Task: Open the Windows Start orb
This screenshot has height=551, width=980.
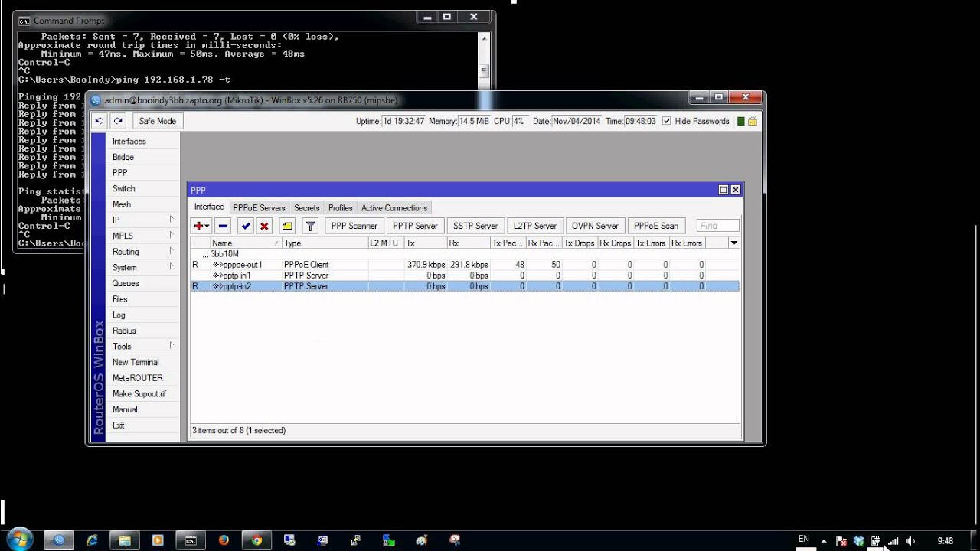Action: (x=19, y=540)
